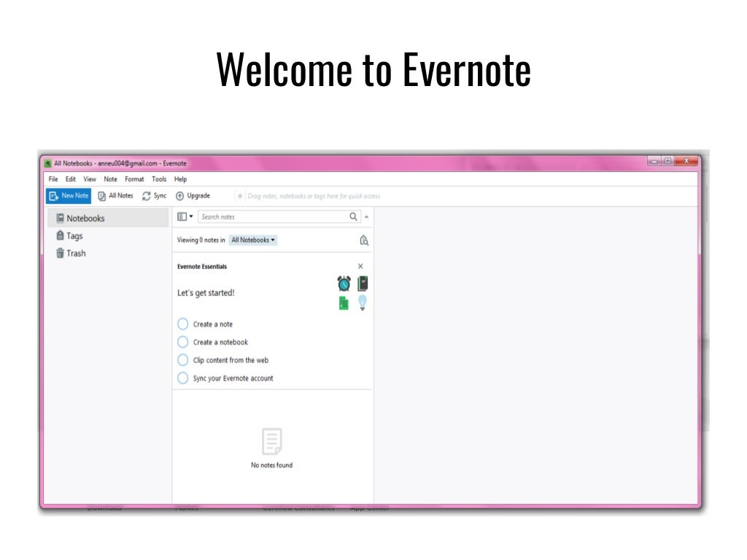Select the Create a notebook circle
Image resolution: width=747 pixels, height=560 pixels.
coord(183,342)
